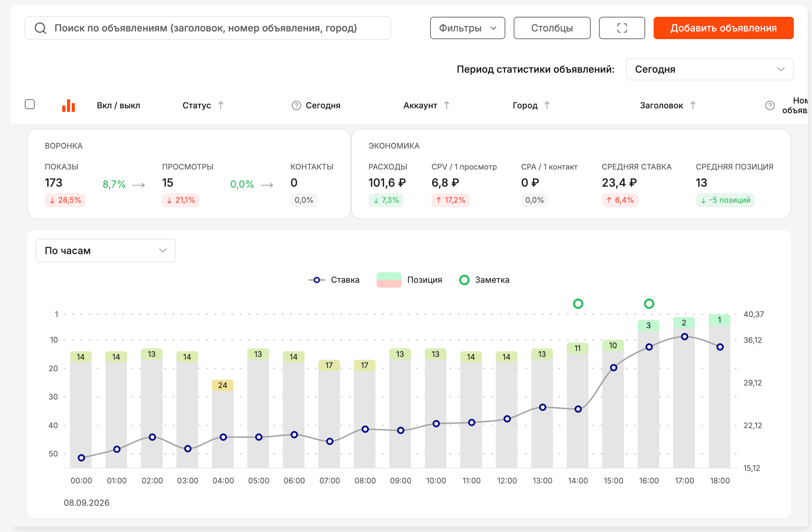Click the 7,3% decrease badge under РАСХОДЫ

tap(386, 200)
